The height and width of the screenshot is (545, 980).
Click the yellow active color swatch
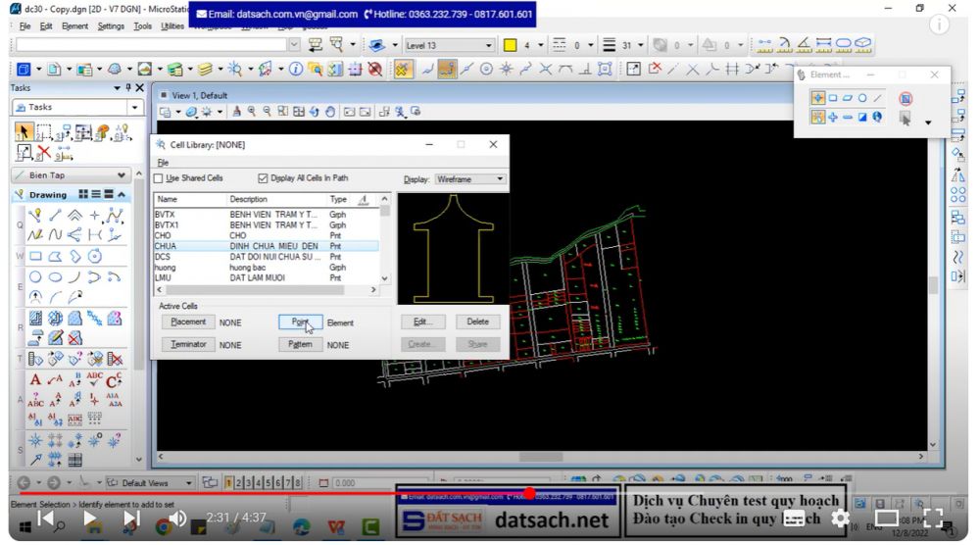pyautogui.click(x=511, y=45)
